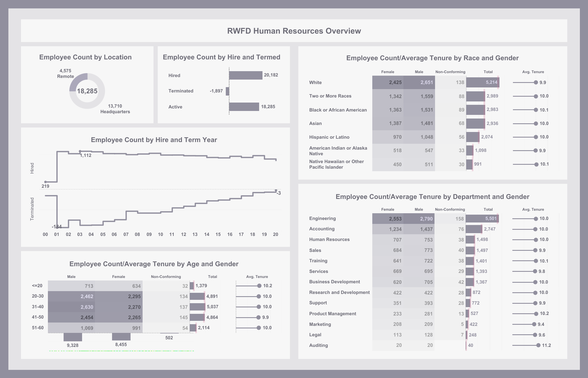
Task: Click the Marketing tenure dot showing 9.4
Action: click(534, 324)
